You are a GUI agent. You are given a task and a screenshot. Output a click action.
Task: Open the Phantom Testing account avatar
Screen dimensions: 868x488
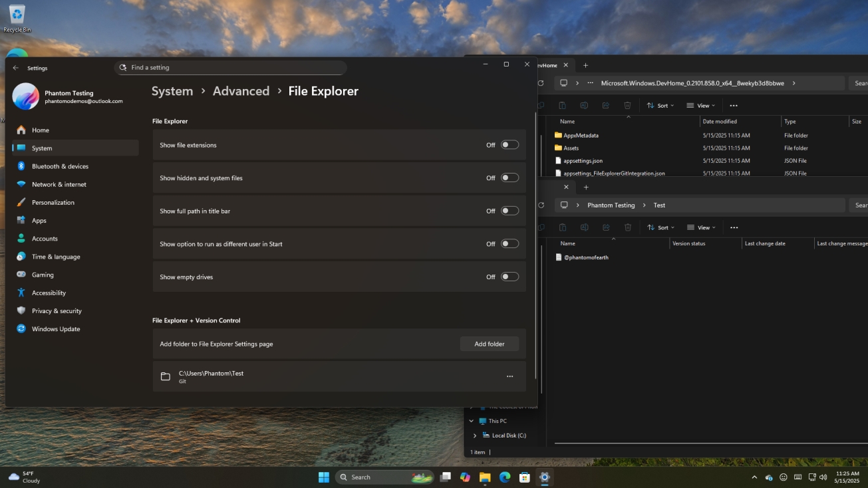(26, 96)
